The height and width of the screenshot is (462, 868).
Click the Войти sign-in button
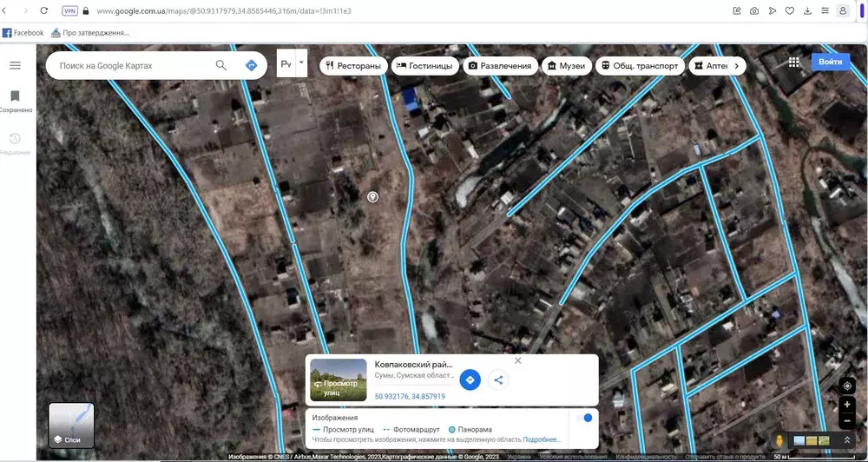pyautogui.click(x=830, y=63)
